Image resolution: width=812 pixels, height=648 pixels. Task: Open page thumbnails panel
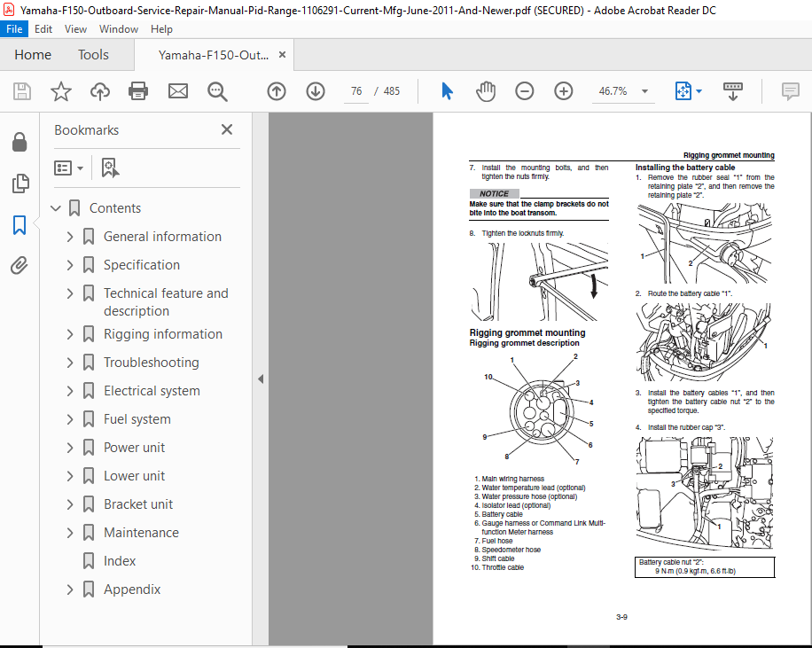point(20,183)
